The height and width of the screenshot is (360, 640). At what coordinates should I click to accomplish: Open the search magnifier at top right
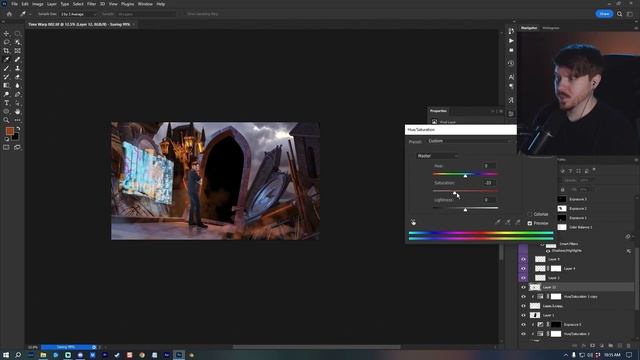pyautogui.click(x=619, y=14)
